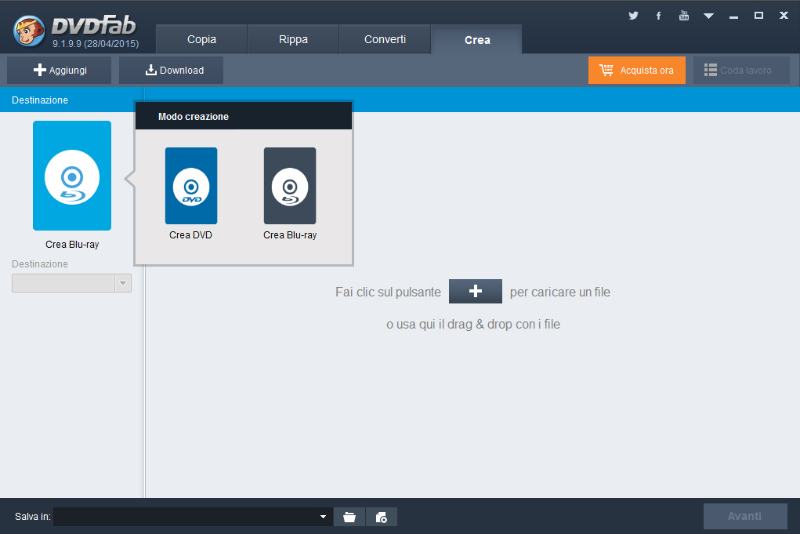Click the large Crea Blu-ray sidebar icon
This screenshot has width=800, height=534.
[x=72, y=176]
